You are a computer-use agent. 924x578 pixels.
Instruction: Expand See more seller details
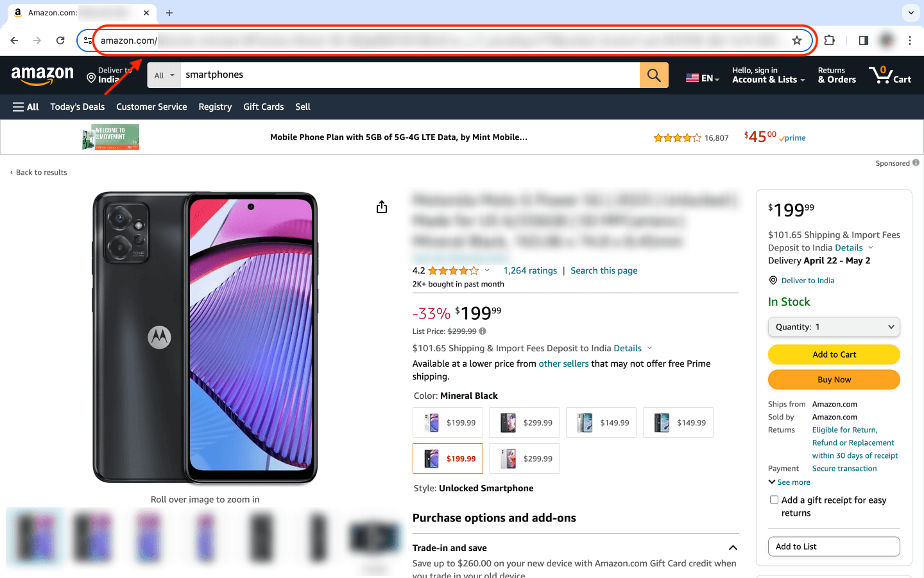tap(789, 482)
